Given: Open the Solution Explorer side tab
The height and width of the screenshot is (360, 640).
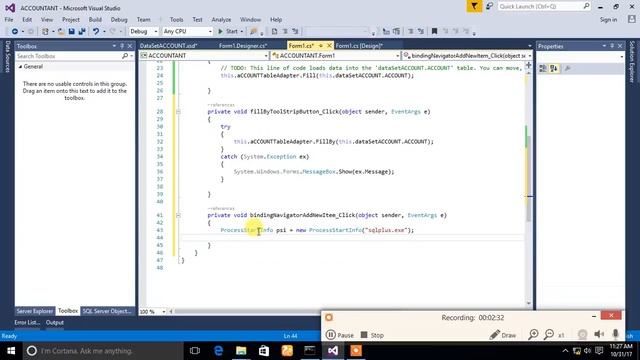Looking at the screenshot, I should (x=632, y=62).
